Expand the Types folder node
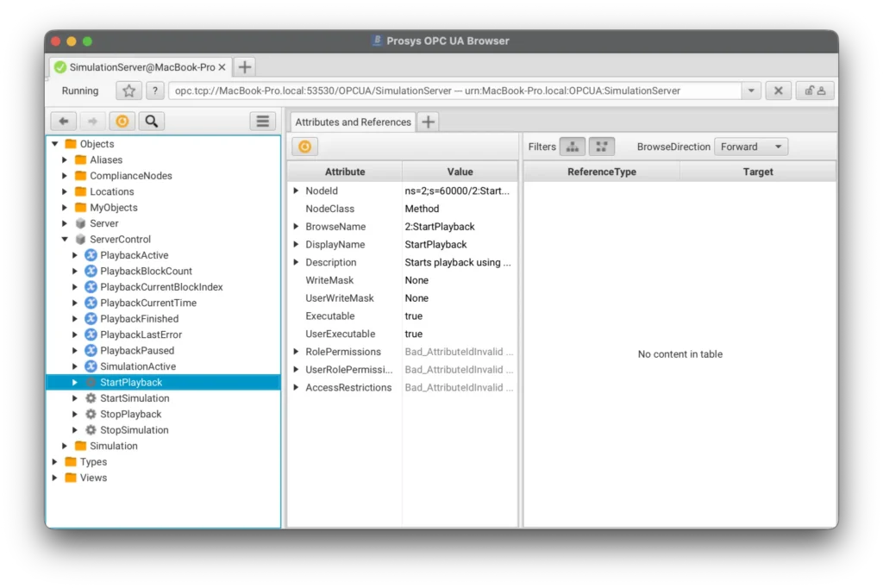The width and height of the screenshot is (883, 588). 54,462
